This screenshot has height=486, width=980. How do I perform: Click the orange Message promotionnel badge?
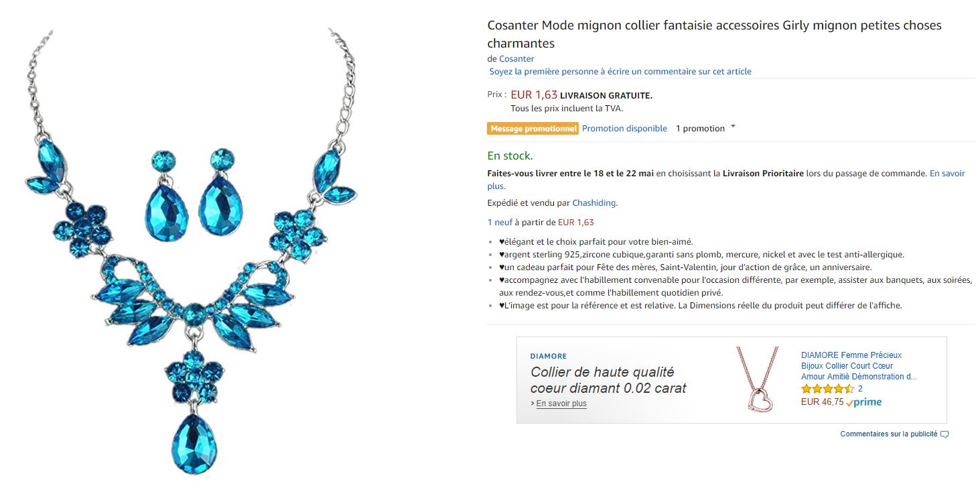pyautogui.click(x=533, y=129)
